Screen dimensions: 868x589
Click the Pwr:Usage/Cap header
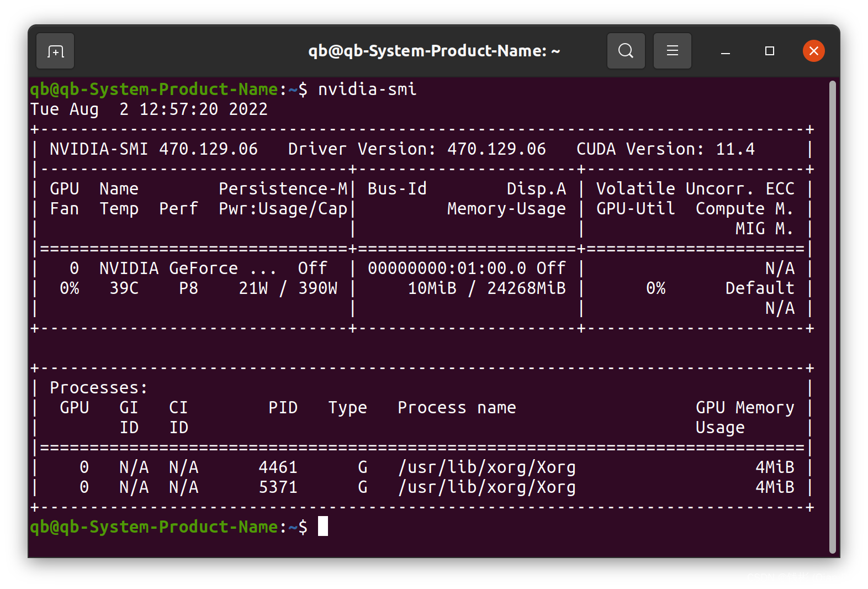(x=283, y=208)
